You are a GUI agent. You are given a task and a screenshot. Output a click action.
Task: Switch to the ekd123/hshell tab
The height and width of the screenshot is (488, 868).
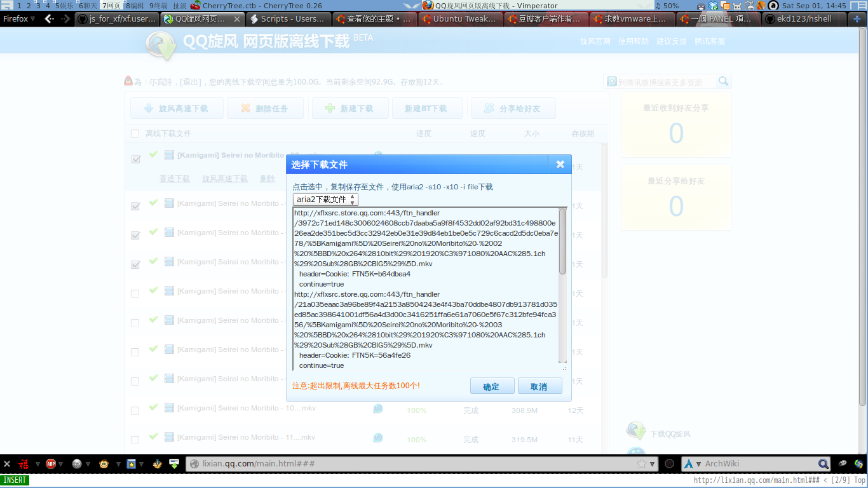(x=803, y=19)
